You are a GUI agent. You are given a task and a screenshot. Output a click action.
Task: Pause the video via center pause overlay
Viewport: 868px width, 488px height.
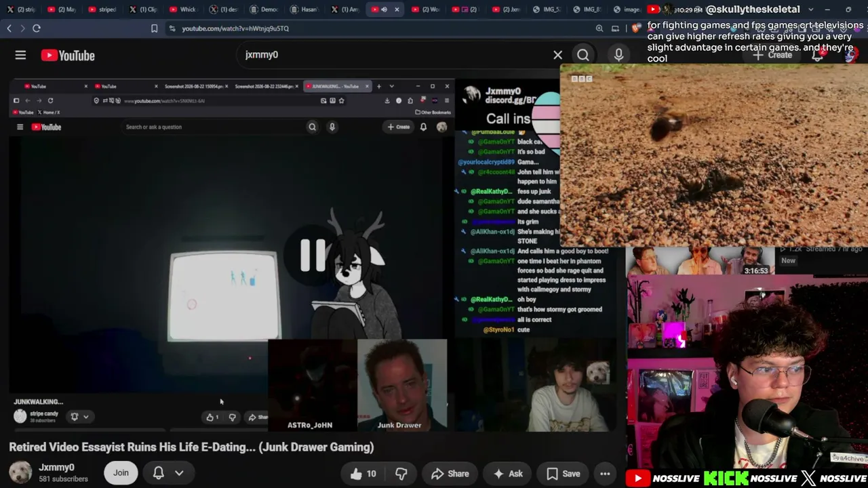pyautogui.click(x=313, y=255)
